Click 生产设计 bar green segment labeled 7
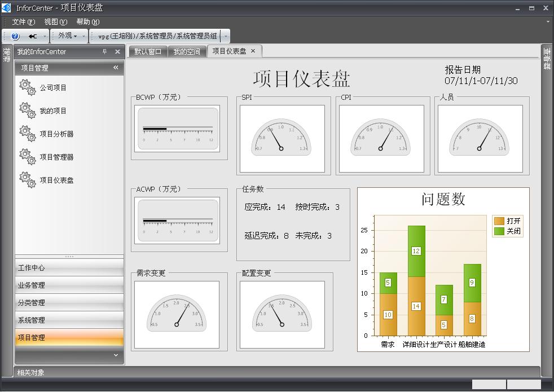Screen dimensions: 554x392 [x=444, y=300]
